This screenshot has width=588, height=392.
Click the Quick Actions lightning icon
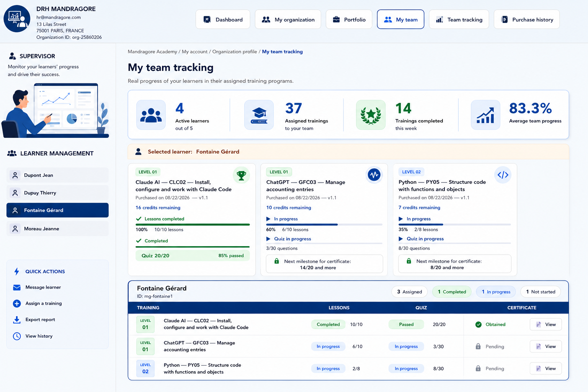(16, 271)
